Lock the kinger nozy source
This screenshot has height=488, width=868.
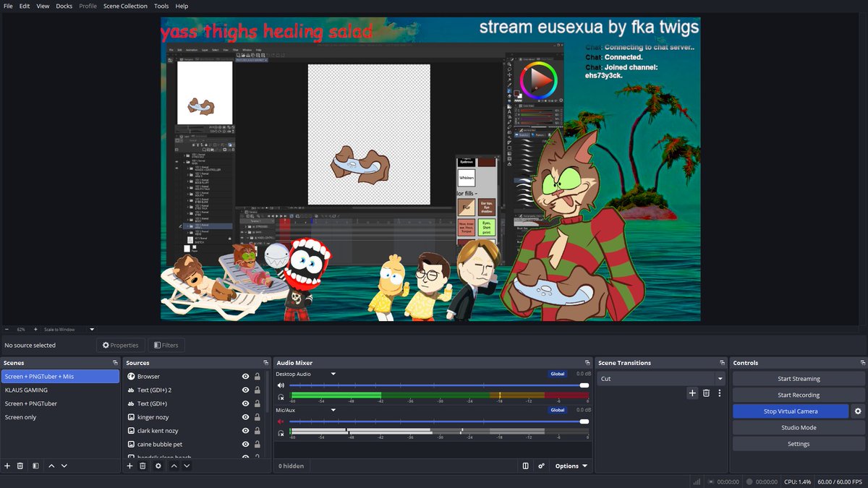pyautogui.click(x=258, y=417)
